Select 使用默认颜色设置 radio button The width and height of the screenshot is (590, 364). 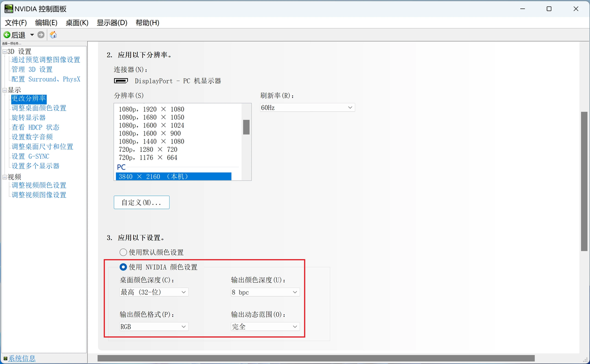click(123, 252)
